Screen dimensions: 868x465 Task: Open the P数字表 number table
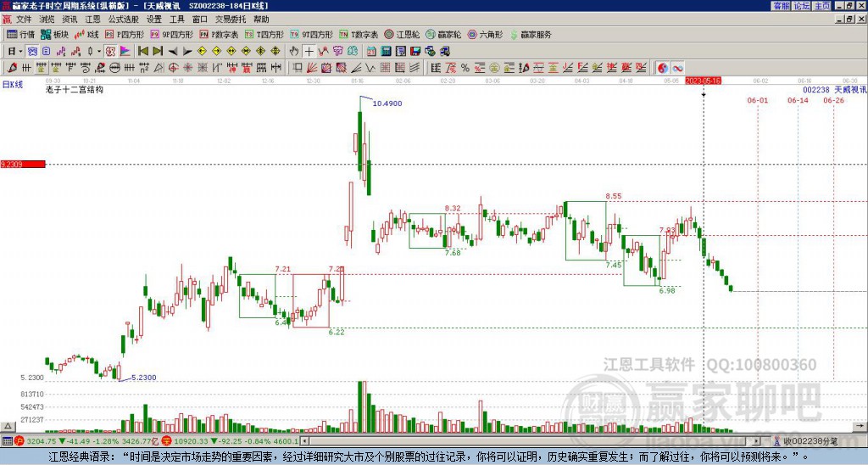click(x=219, y=34)
